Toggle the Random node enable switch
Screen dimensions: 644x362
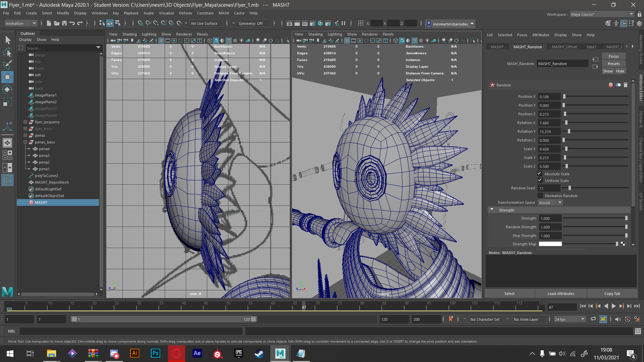coord(618,85)
